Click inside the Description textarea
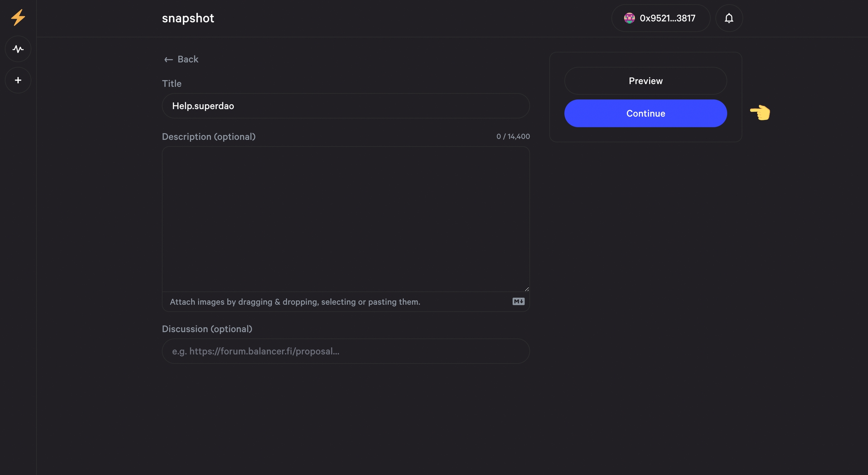The height and width of the screenshot is (475, 868). (x=345, y=218)
